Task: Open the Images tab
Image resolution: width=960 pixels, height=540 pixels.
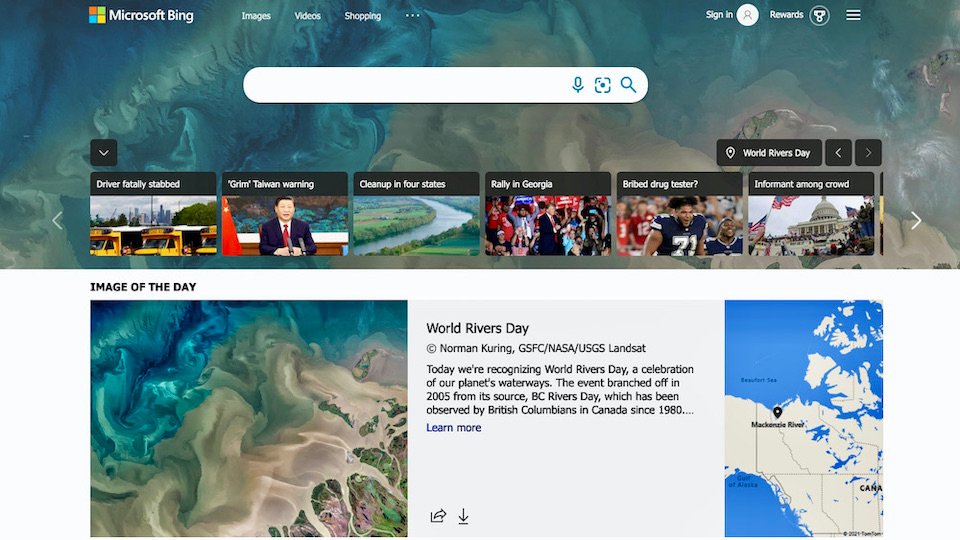Action: click(x=256, y=16)
